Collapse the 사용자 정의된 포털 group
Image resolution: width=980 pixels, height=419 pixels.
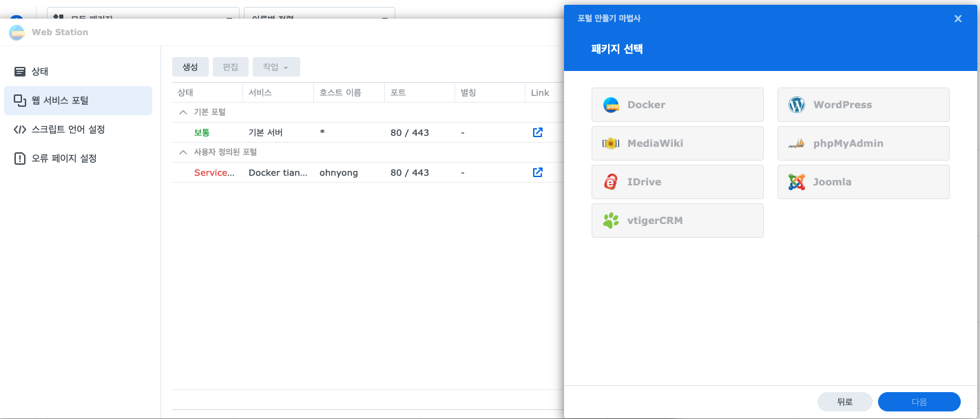pos(183,152)
